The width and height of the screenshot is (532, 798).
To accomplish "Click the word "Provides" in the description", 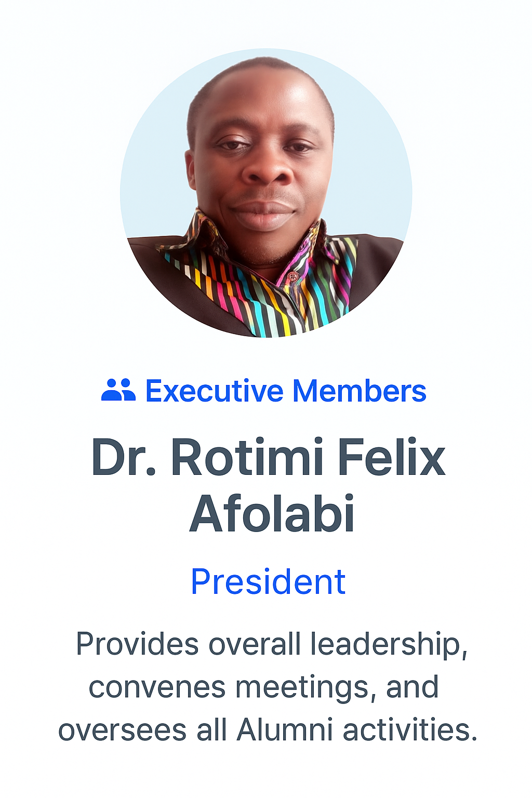I will [137, 644].
